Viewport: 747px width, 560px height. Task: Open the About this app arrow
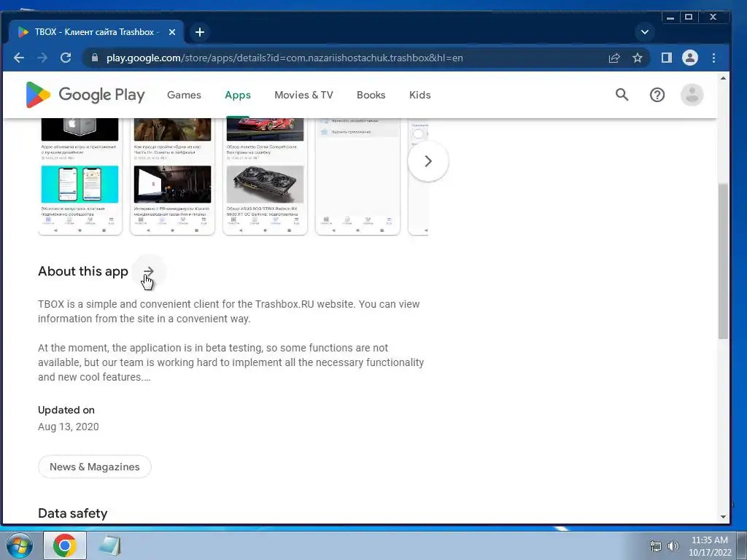149,271
